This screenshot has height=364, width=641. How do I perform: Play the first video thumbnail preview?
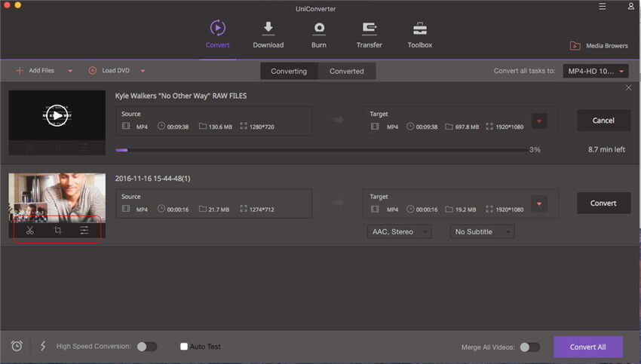click(57, 115)
